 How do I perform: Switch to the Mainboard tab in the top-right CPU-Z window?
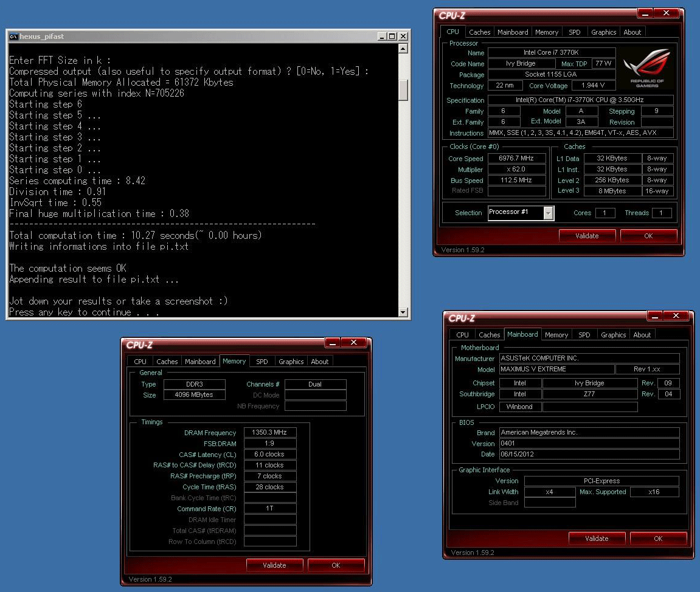tap(513, 32)
